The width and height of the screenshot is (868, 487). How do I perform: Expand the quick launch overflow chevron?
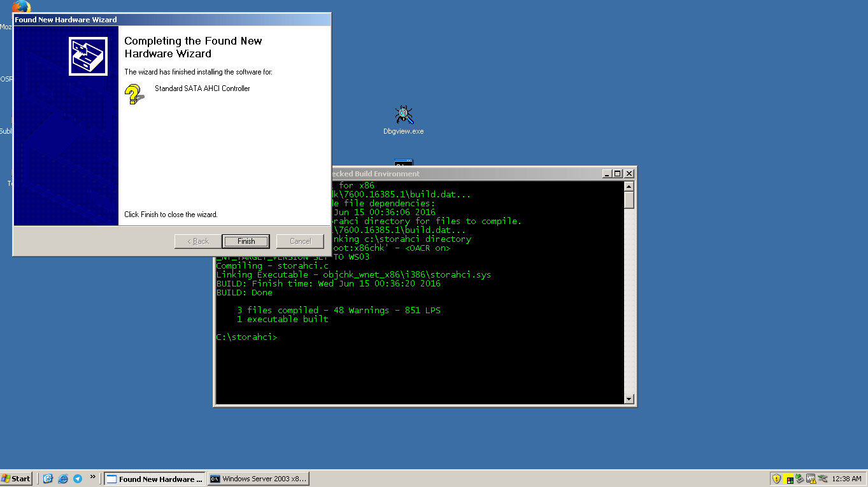click(x=92, y=477)
